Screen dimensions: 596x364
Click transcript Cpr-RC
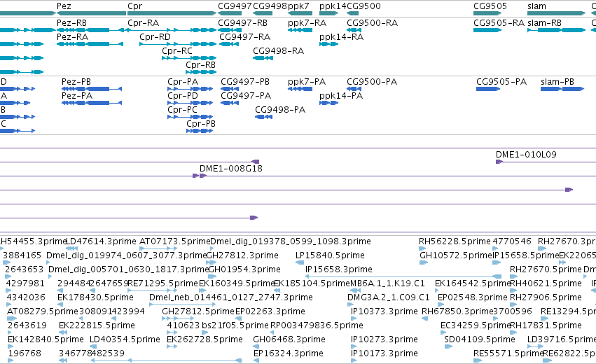point(177,51)
